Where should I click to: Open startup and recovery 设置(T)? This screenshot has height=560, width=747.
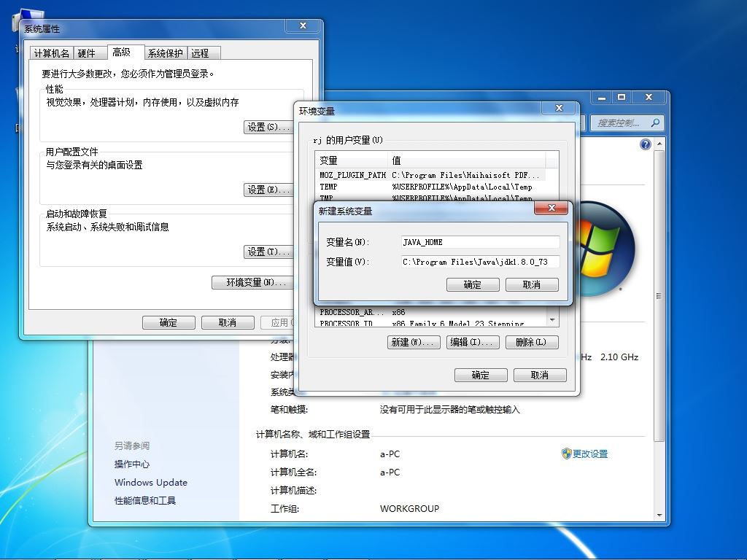pos(268,252)
